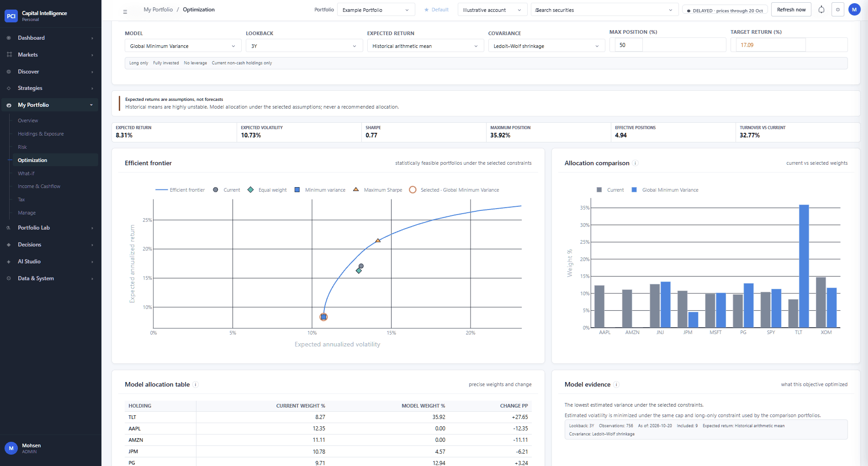Click the tall blue TLT bar
This screenshot has height=466, width=868.
[x=804, y=266]
